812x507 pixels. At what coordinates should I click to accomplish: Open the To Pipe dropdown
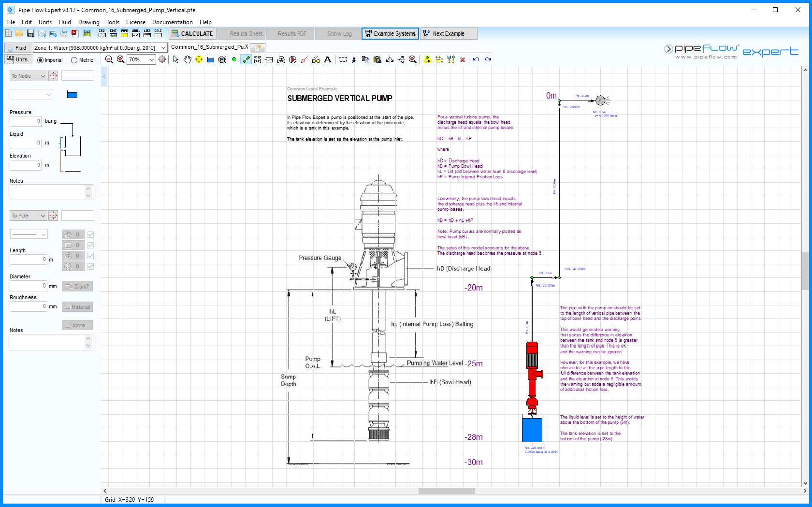click(28, 216)
